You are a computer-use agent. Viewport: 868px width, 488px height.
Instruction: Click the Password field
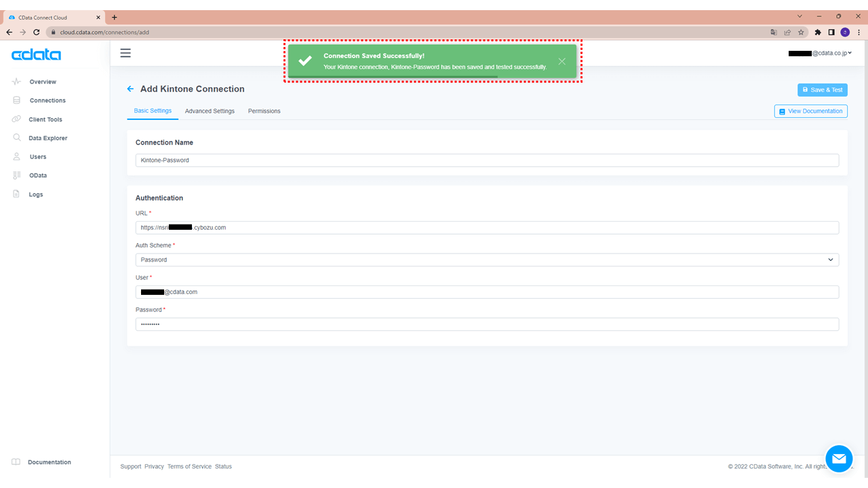tap(487, 324)
